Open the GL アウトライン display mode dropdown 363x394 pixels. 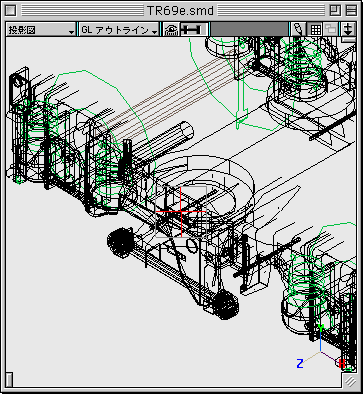(119, 30)
